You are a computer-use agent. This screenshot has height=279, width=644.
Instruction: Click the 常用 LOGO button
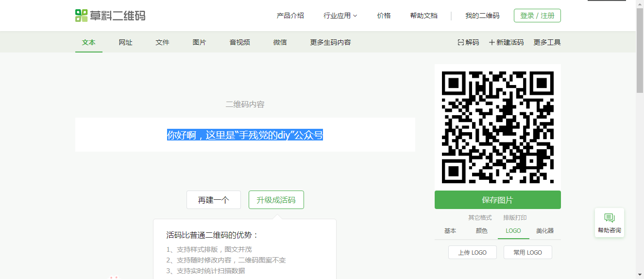(x=528, y=252)
